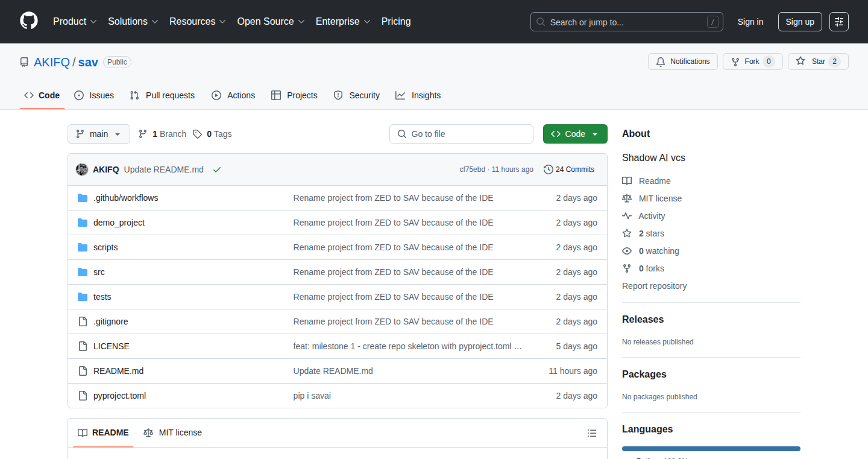
Task: Open the Update README.md commit in header
Action: tap(164, 169)
